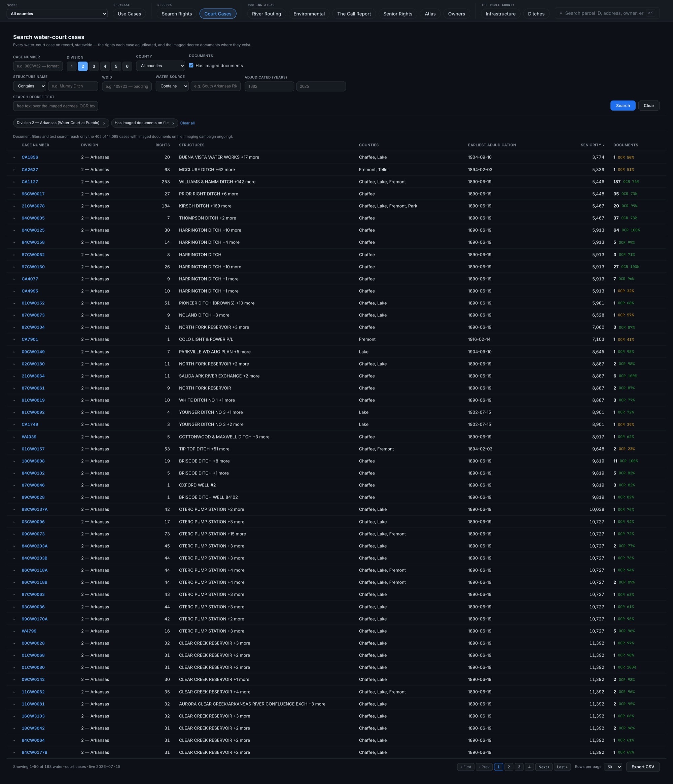The image size is (673, 784).
Task: Open River Routing tab
Action: [x=267, y=14]
